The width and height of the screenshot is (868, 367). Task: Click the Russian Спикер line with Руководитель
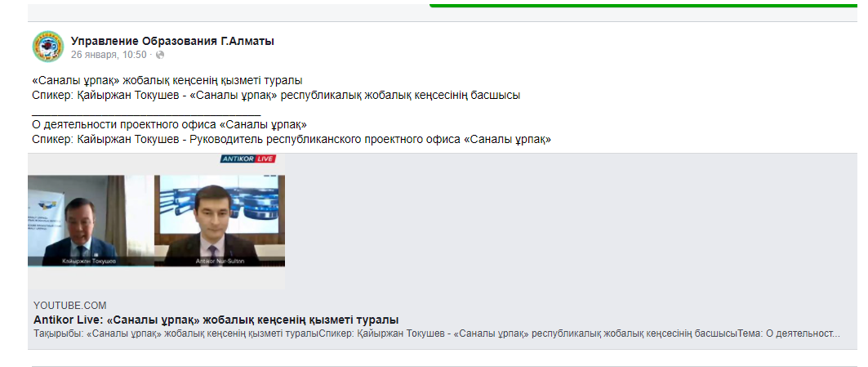[x=292, y=140]
